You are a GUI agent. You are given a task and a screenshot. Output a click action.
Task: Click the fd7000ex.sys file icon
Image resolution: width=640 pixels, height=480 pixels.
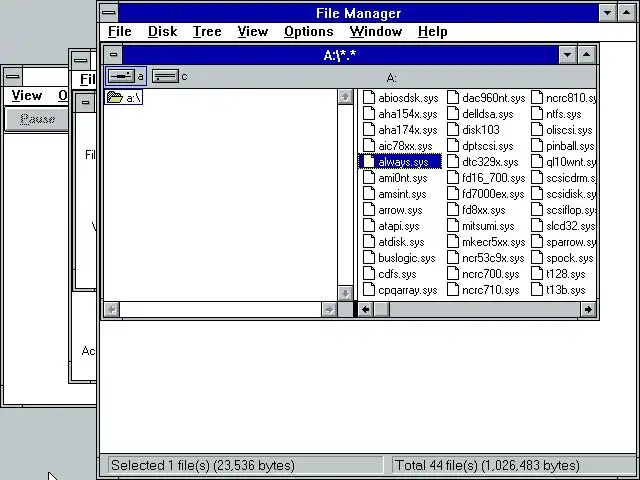coord(453,193)
